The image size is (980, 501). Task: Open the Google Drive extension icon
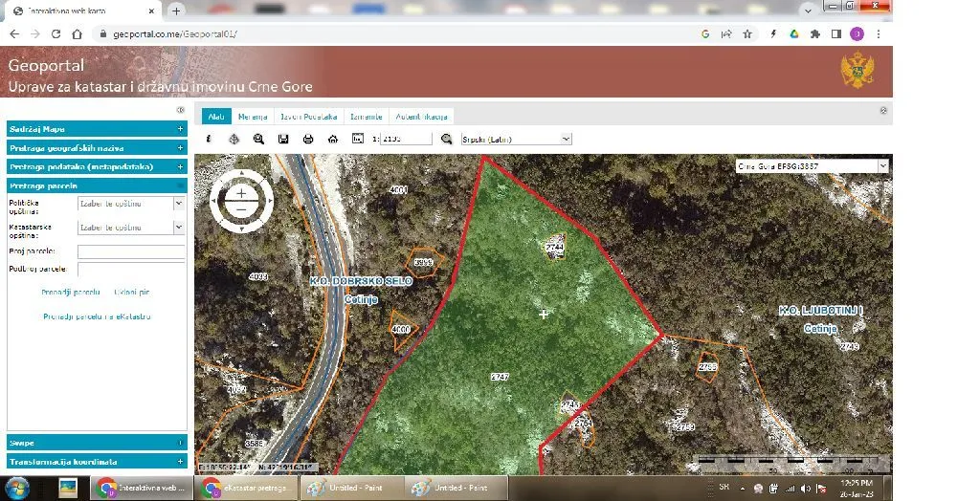click(x=793, y=34)
